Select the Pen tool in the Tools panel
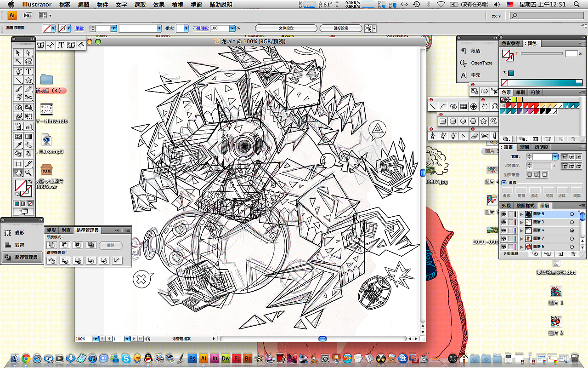The height and width of the screenshot is (368, 588). click(18, 71)
